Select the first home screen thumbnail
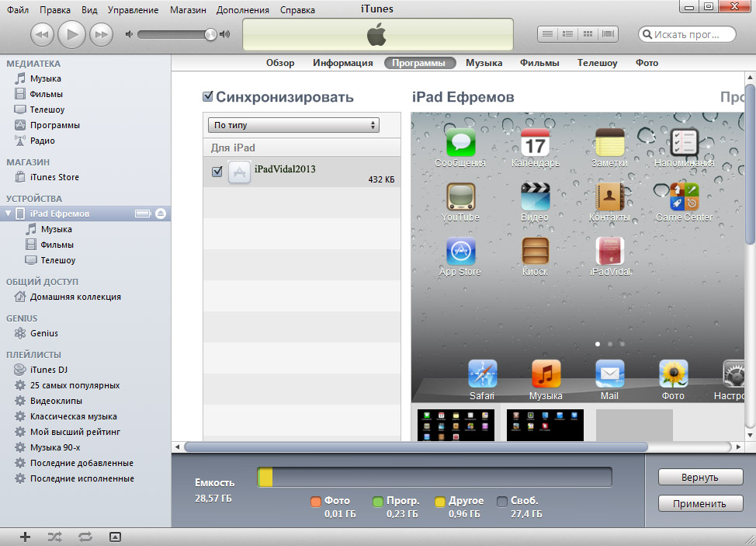 click(456, 425)
